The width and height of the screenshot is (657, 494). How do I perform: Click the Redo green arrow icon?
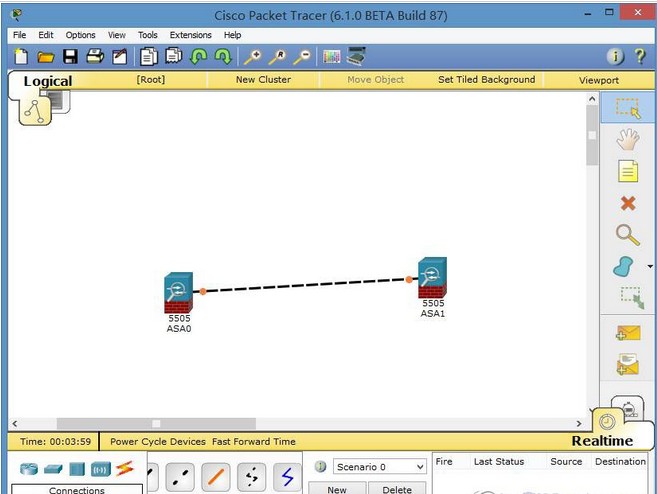(x=223, y=56)
